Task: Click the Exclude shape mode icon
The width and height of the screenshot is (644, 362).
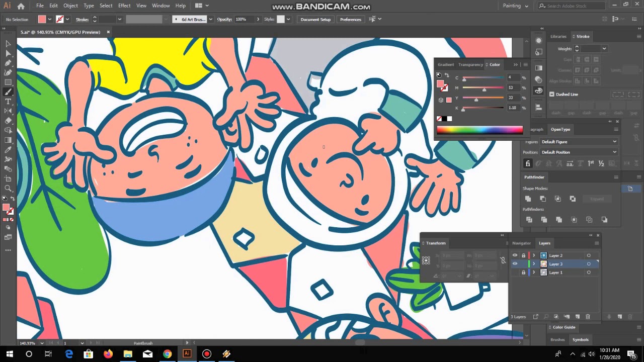Action: tap(573, 199)
